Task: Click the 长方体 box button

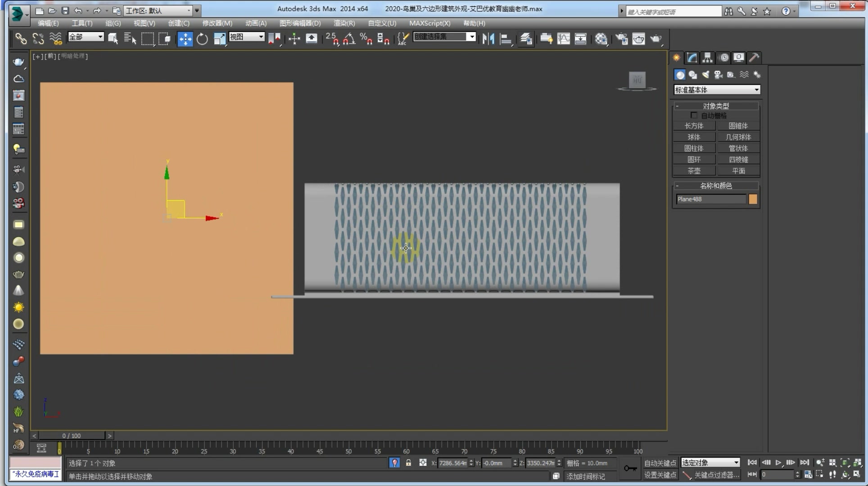Action: click(x=694, y=126)
